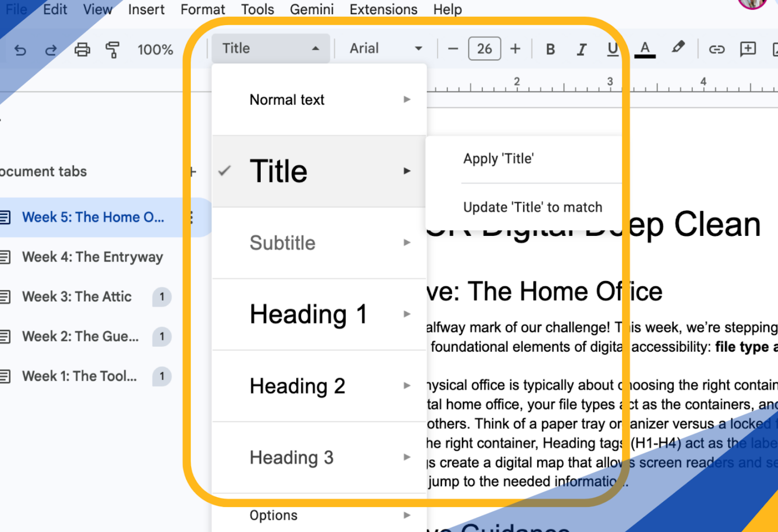
Task: Click the Undo arrow icon
Action: (20, 50)
